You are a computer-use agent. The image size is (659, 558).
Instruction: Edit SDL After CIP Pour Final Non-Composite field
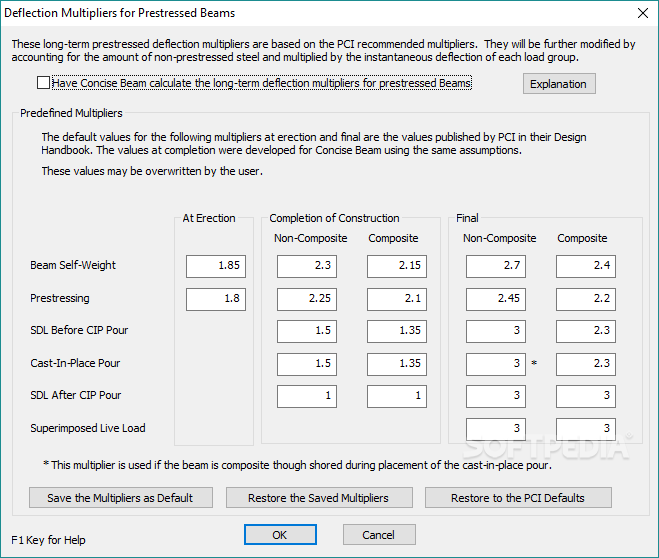(496, 396)
